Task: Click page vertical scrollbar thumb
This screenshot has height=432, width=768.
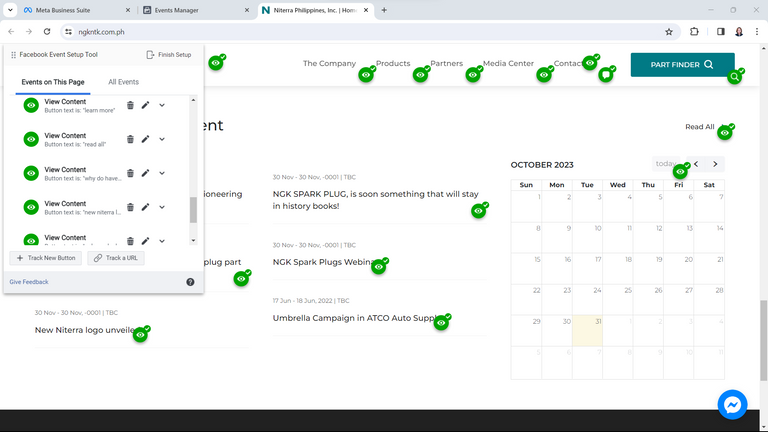Action: (764, 340)
